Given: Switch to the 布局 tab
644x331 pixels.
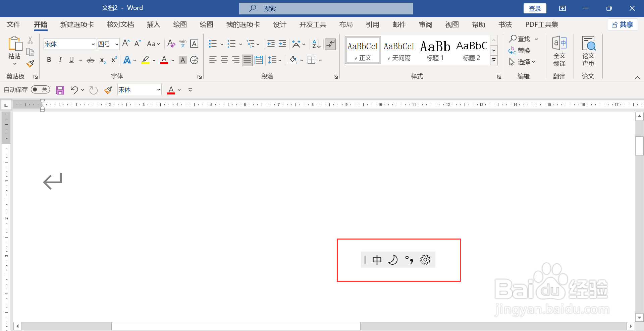Looking at the screenshot, I should pos(346,24).
